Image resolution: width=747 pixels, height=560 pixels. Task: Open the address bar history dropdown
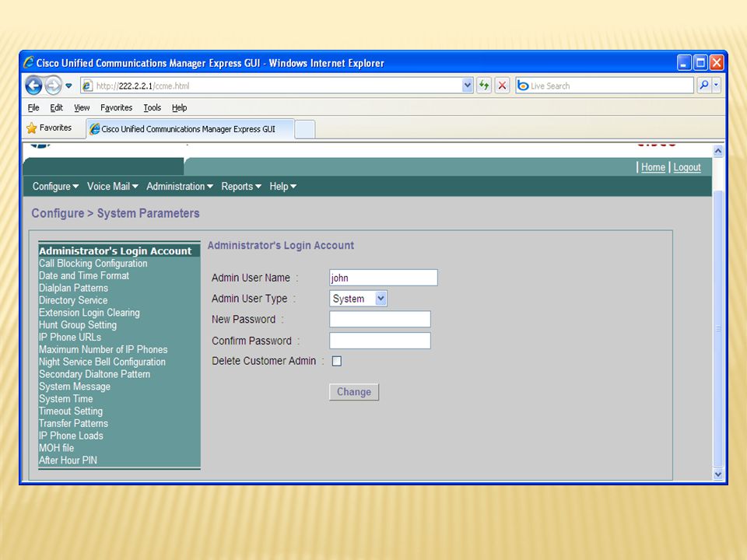coord(468,86)
